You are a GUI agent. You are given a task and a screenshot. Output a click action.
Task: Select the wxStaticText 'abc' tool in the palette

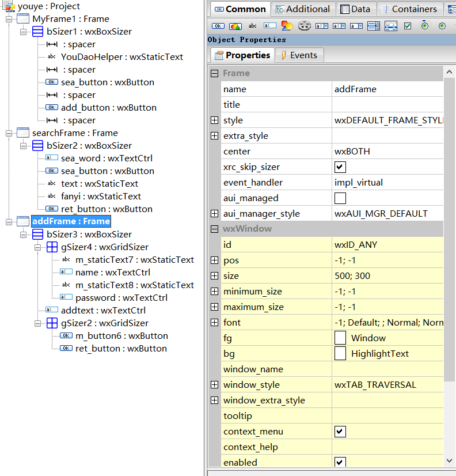[x=252, y=26]
